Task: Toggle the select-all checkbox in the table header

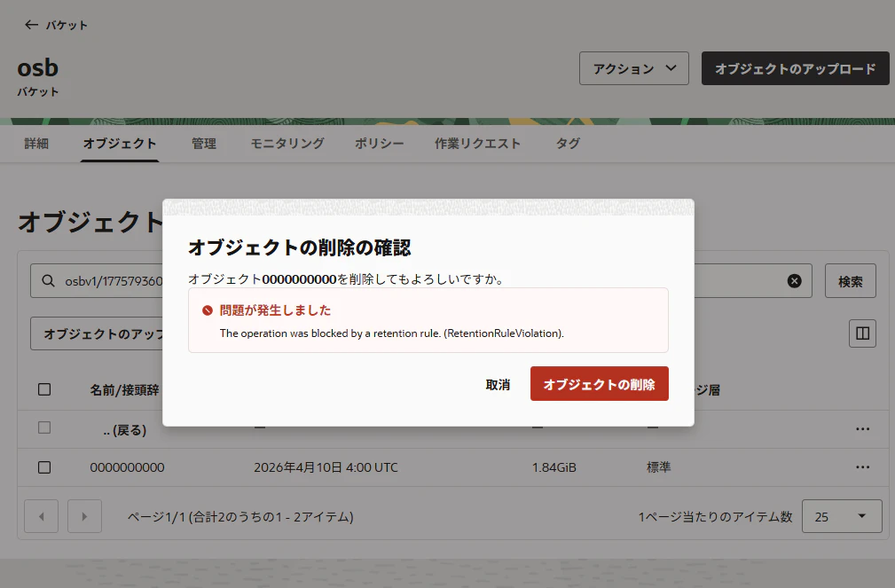Action: pos(44,389)
